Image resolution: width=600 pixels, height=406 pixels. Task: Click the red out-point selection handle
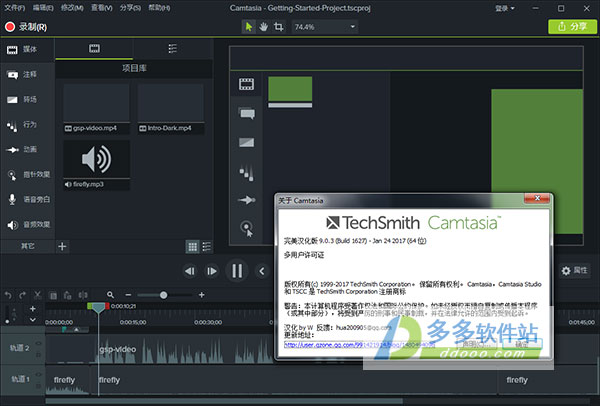(x=108, y=306)
